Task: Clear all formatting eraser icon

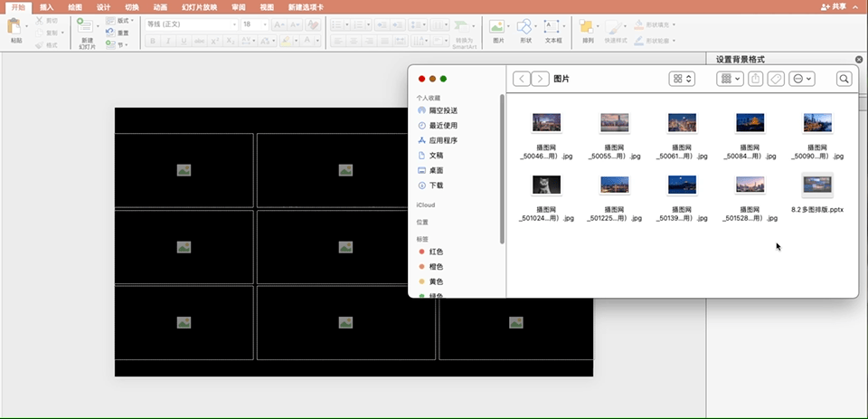Action: pos(313,24)
